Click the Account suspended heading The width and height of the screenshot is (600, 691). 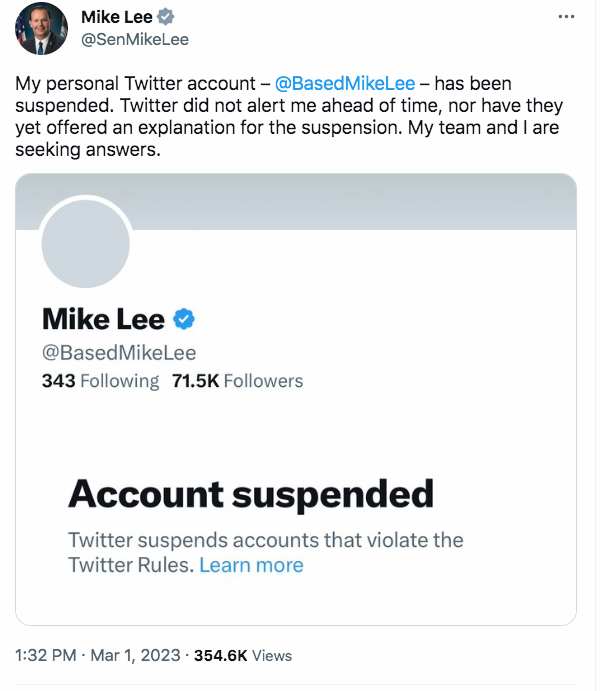(251, 494)
